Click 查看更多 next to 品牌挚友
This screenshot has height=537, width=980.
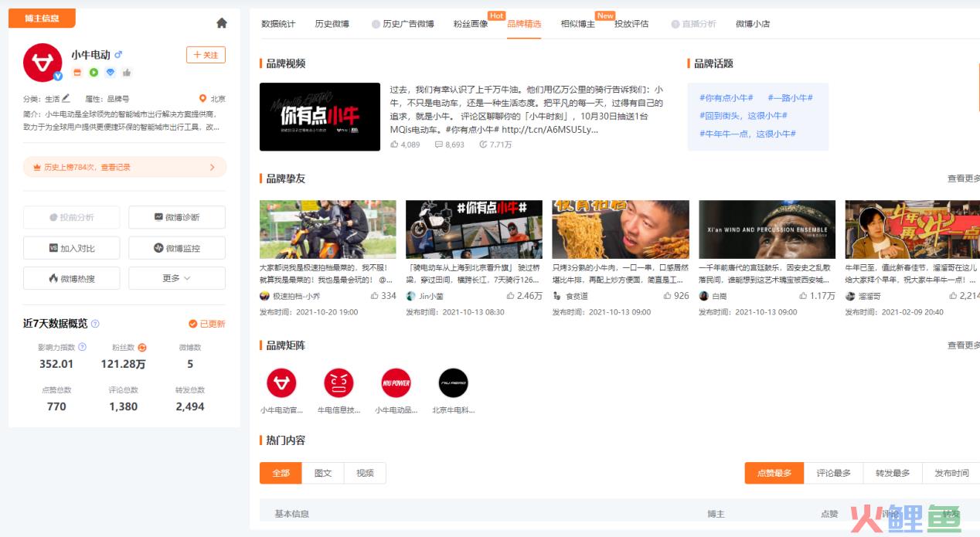pyautogui.click(x=963, y=178)
